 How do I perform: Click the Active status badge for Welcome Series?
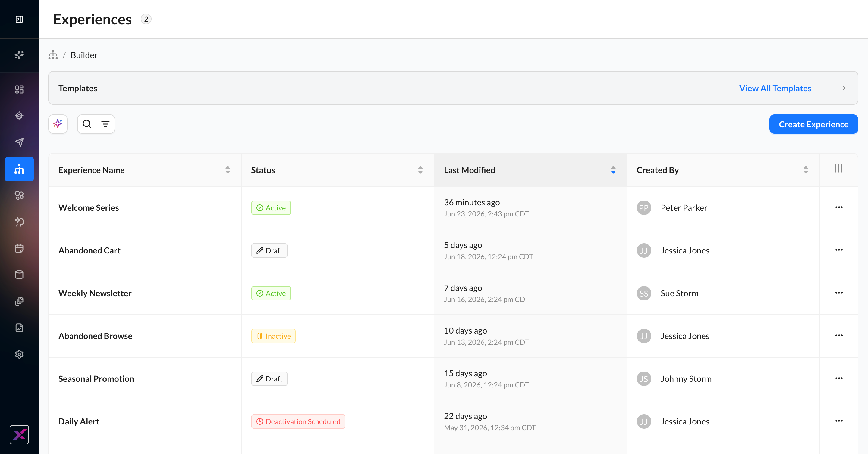pyautogui.click(x=271, y=208)
